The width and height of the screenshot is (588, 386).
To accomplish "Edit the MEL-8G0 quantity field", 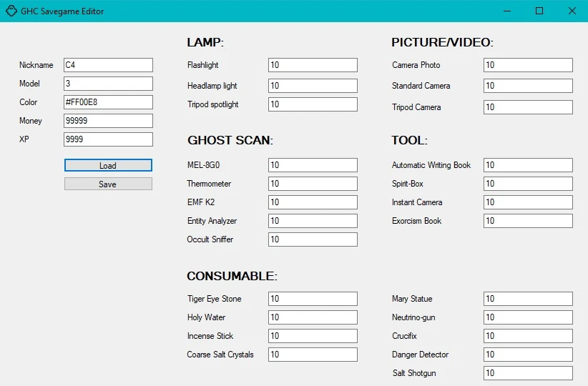I will [313, 165].
